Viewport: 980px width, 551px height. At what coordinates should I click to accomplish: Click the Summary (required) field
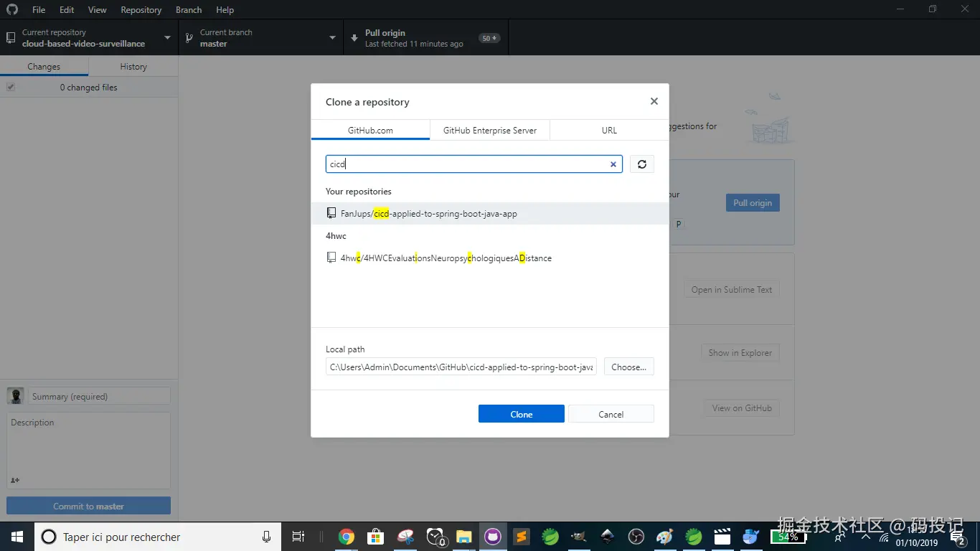(x=99, y=396)
